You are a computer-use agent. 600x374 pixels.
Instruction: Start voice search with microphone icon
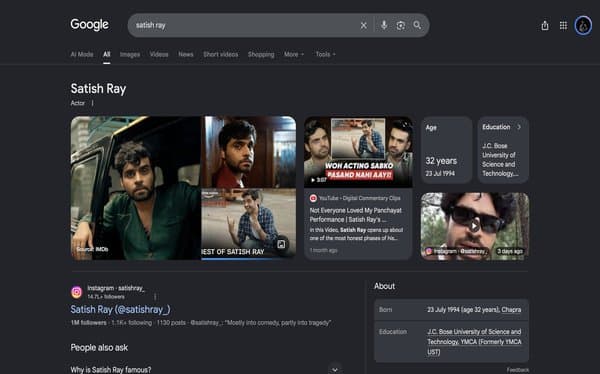click(384, 25)
